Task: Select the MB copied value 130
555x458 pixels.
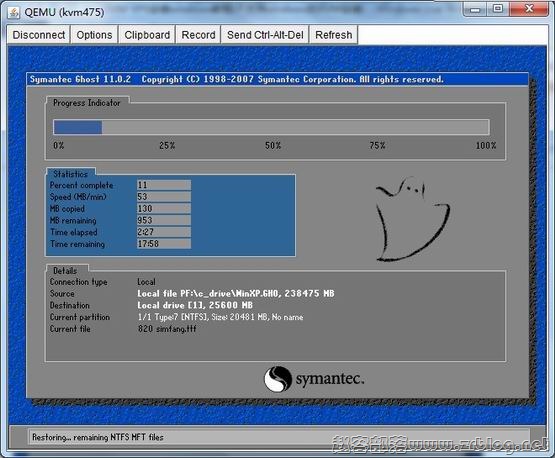Action: coord(164,208)
